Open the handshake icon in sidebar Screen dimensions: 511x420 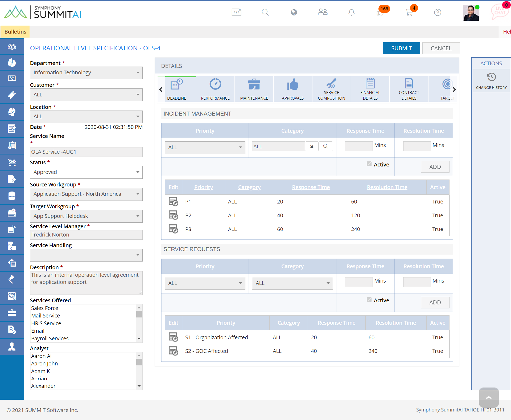12,296
